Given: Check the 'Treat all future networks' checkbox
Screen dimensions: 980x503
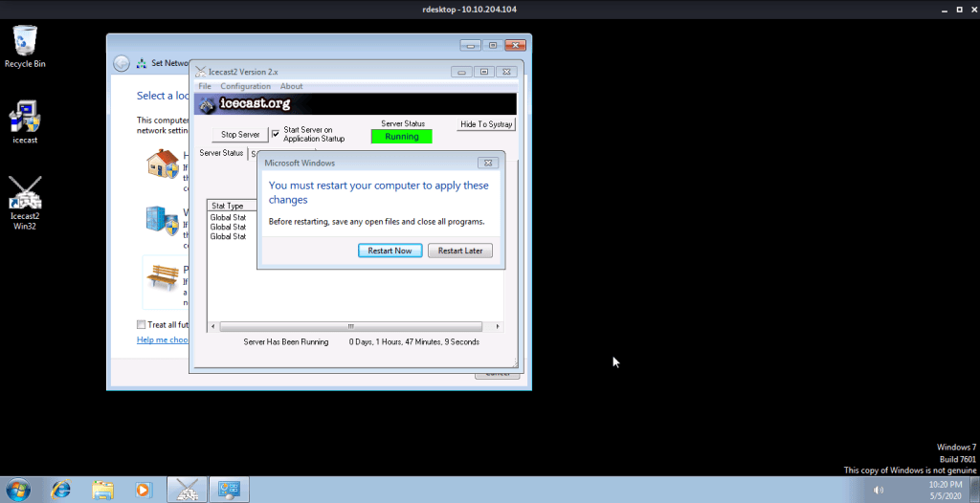Looking at the screenshot, I should tap(142, 325).
